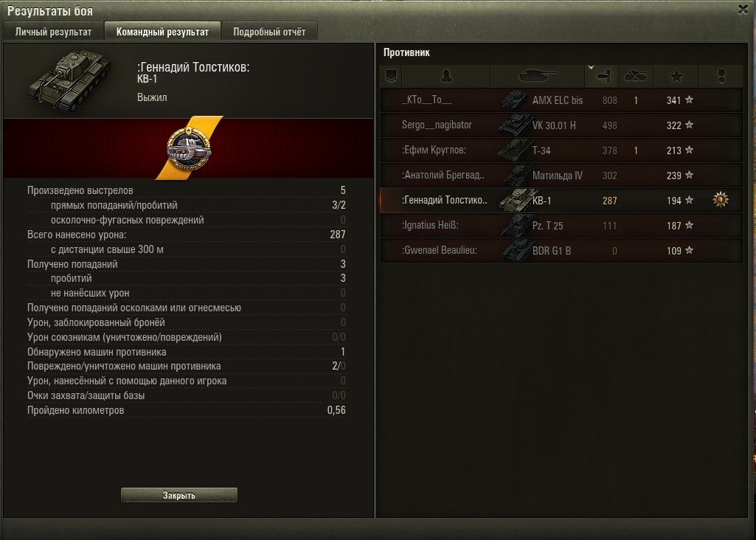Switch to the Подробный отчёт tab

269,32
